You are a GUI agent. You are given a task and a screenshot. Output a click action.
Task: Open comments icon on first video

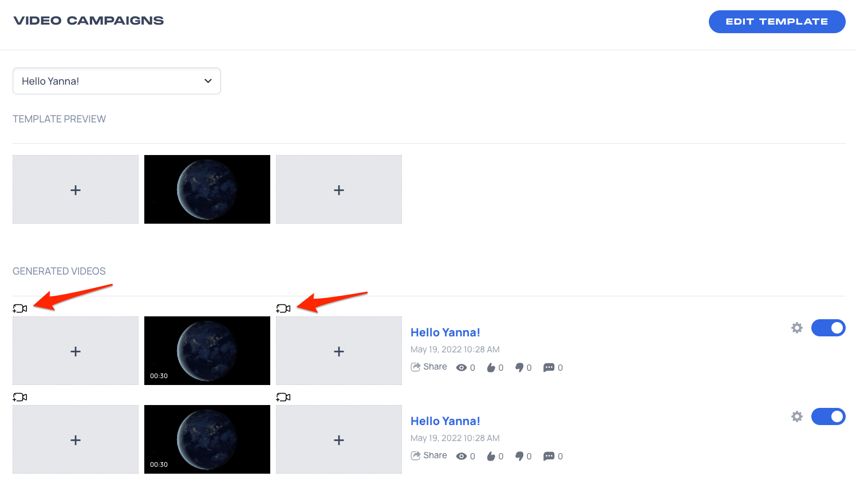click(549, 368)
